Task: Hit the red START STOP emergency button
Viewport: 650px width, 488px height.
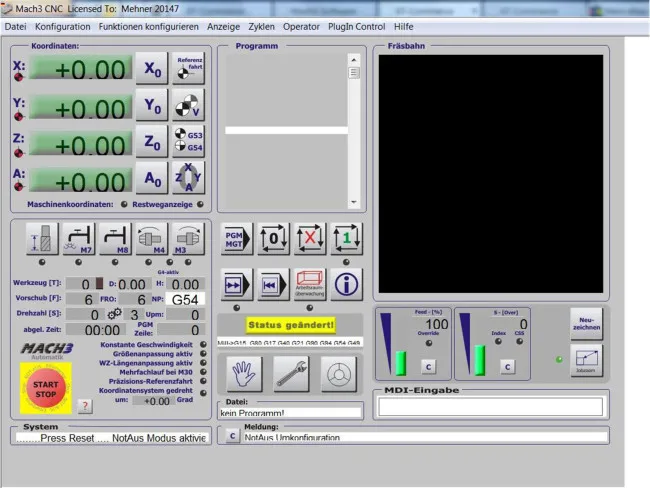Action: point(46,388)
